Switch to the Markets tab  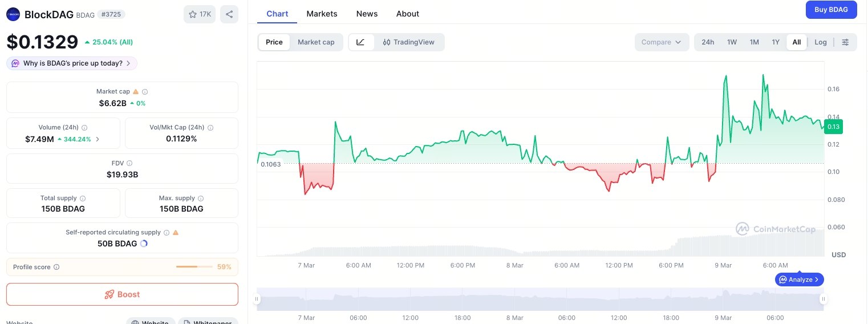pyautogui.click(x=322, y=14)
